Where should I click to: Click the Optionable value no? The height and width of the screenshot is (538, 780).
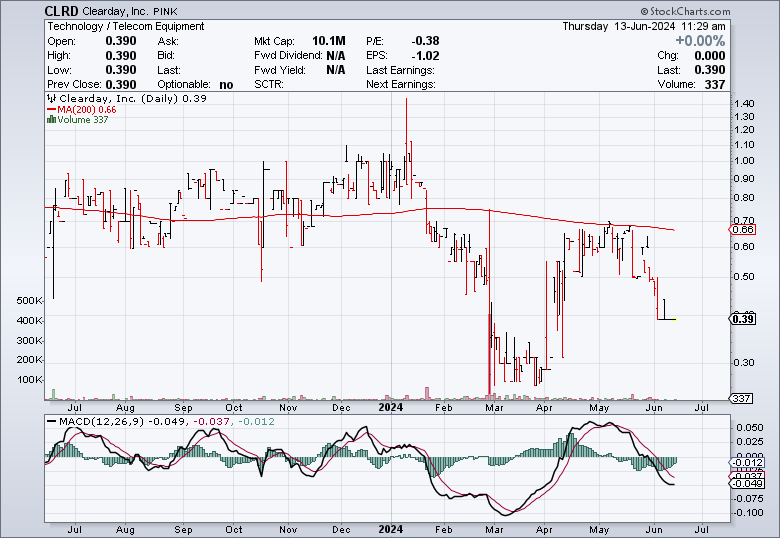[x=226, y=85]
